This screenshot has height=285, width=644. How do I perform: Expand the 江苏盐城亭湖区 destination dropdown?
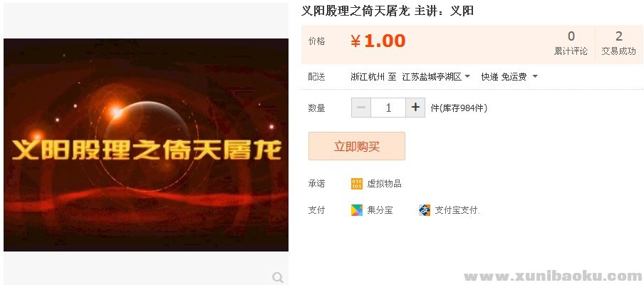pyautogui.click(x=436, y=77)
